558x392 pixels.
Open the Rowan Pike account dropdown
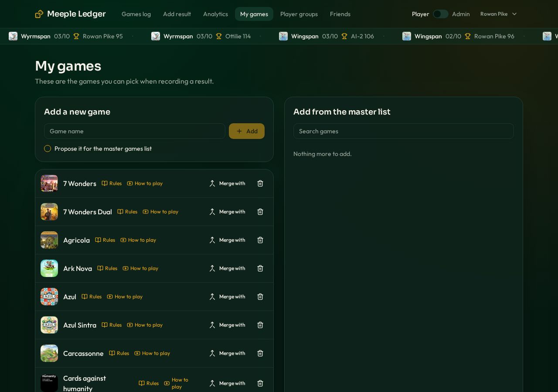(x=499, y=14)
